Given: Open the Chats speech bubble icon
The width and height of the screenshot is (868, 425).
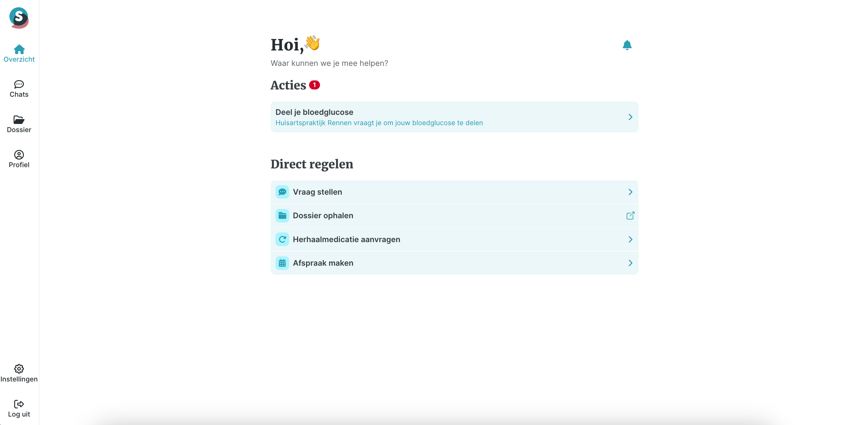Looking at the screenshot, I should [19, 84].
